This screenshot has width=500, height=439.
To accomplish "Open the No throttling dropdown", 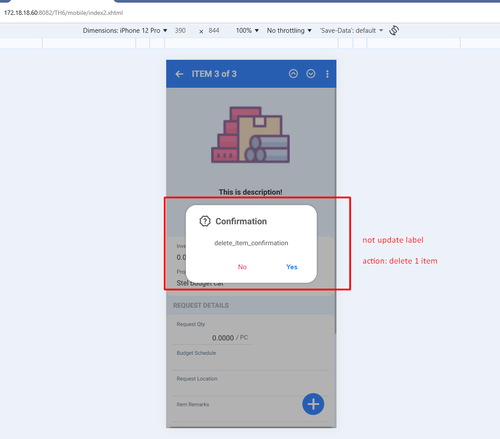I will coord(289,31).
